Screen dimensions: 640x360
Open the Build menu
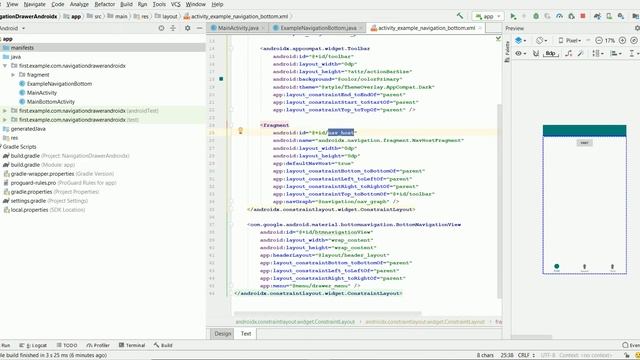[x=126, y=4]
